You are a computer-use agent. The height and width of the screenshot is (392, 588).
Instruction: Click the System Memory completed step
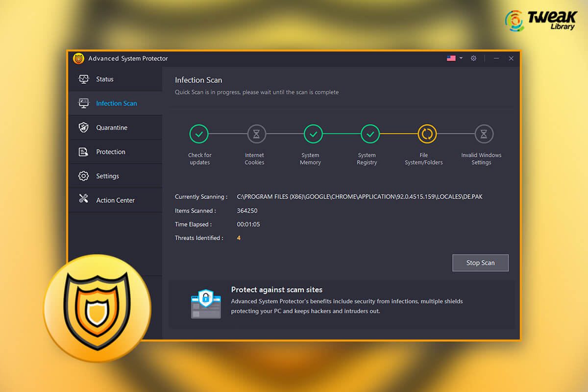pos(313,134)
